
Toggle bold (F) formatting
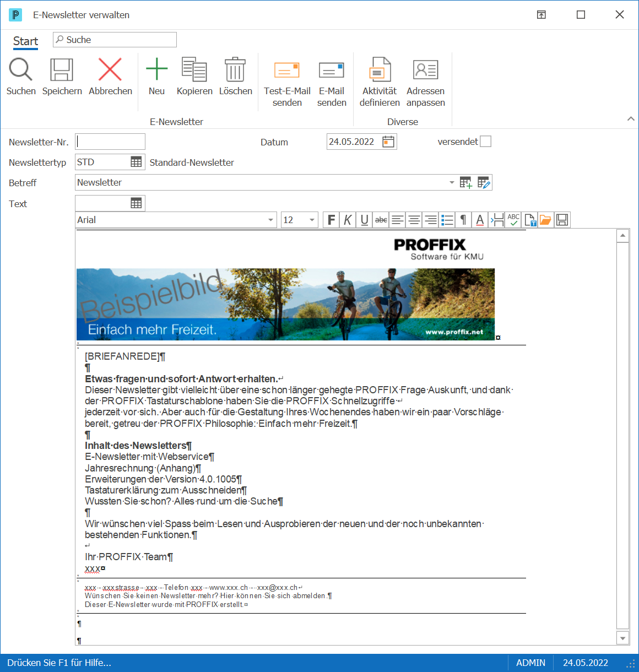(331, 220)
